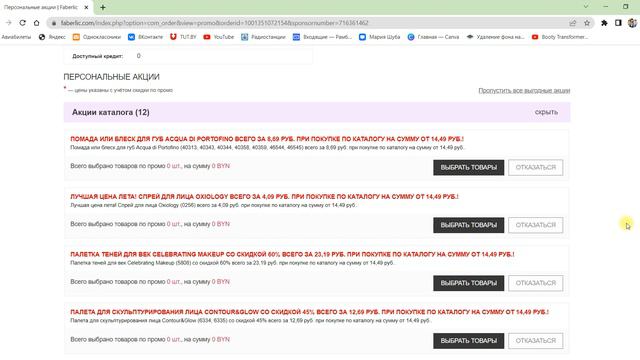Image resolution: width=640 pixels, height=360 pixels.
Task: Click 'Пропустить все выгодные акции' link
Action: pyautogui.click(x=524, y=91)
